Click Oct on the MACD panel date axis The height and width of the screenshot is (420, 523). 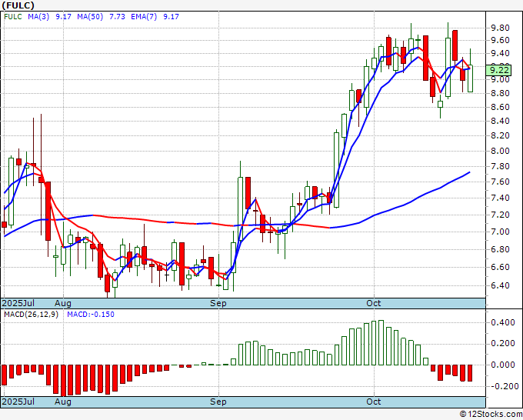pos(374,402)
